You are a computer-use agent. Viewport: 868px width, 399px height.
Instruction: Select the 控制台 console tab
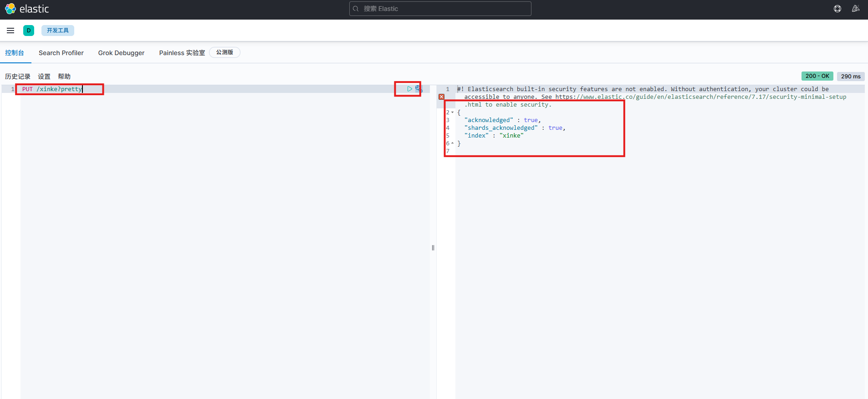point(15,53)
